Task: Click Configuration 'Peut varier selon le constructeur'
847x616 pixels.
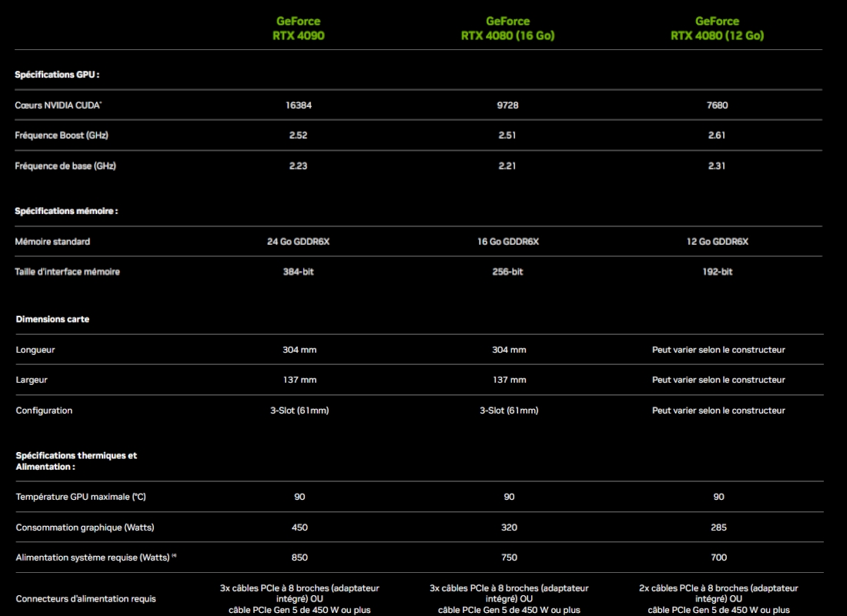Action: tap(718, 410)
